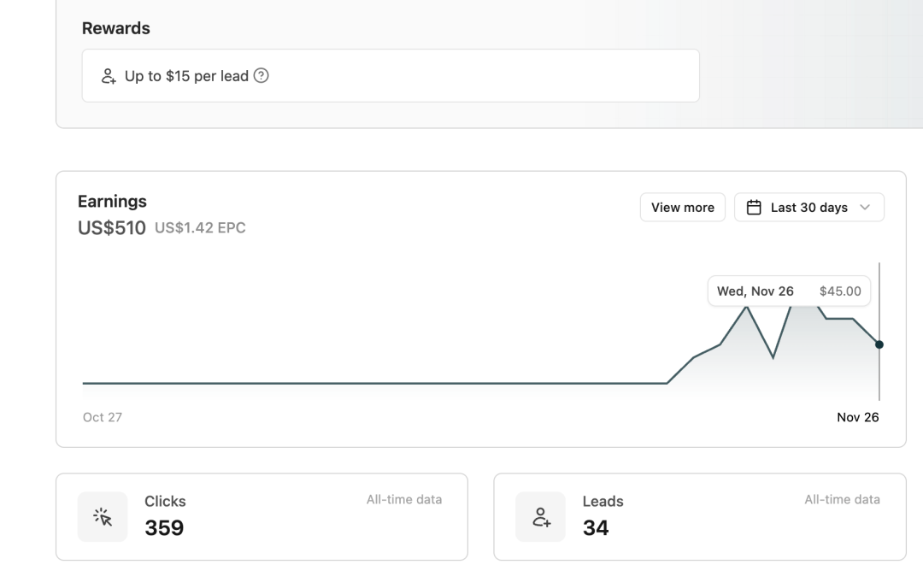This screenshot has height=588, width=923.
Task: Click the person-plus icon in Rewards box
Action: point(109,76)
